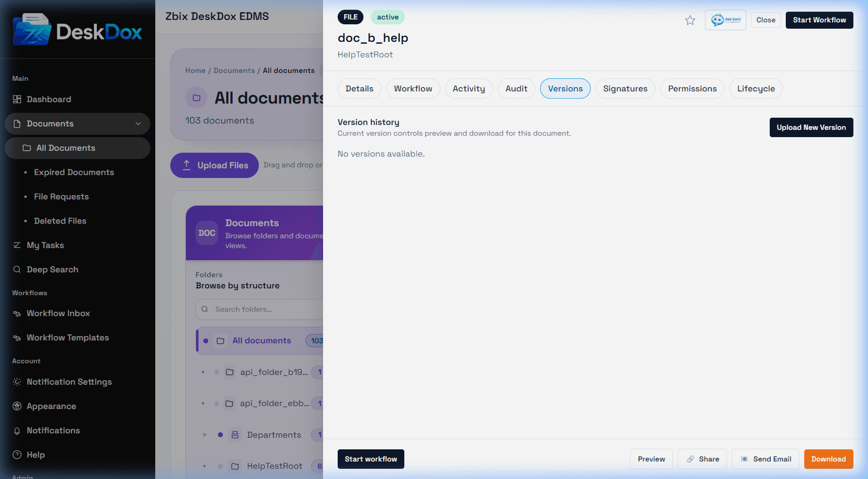
Task: Open File Requests in sidebar
Action: point(61,196)
